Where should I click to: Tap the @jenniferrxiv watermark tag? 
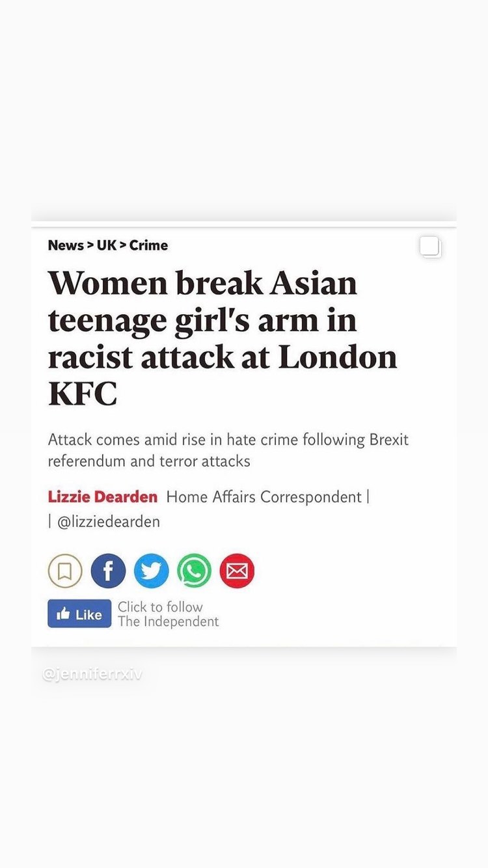click(x=92, y=675)
